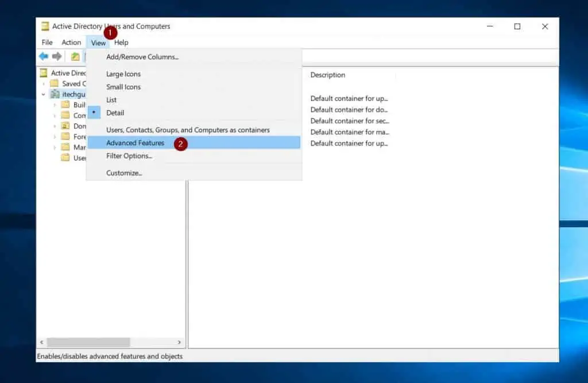Click the Saved Queries folder icon

point(55,83)
